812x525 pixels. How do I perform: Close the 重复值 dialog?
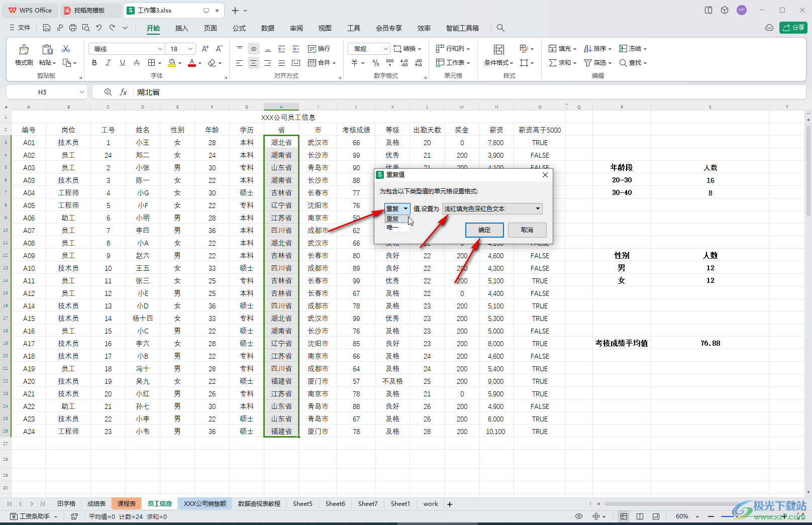point(545,174)
